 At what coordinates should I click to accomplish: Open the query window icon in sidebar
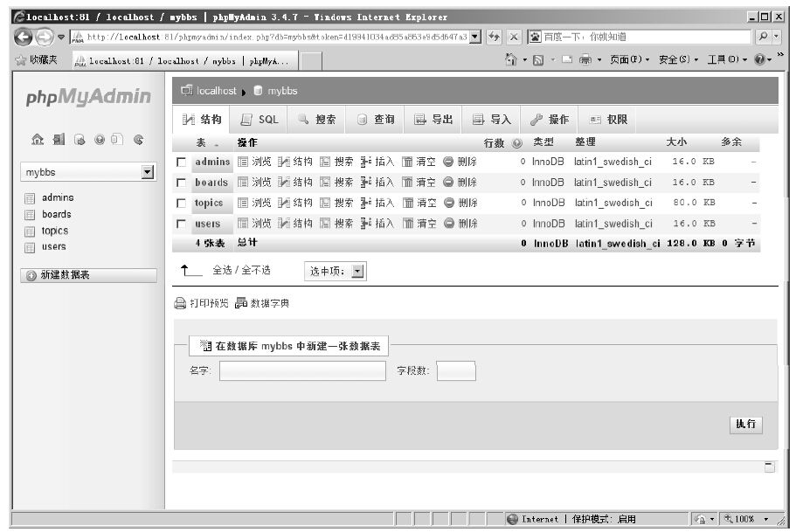tap(80, 139)
